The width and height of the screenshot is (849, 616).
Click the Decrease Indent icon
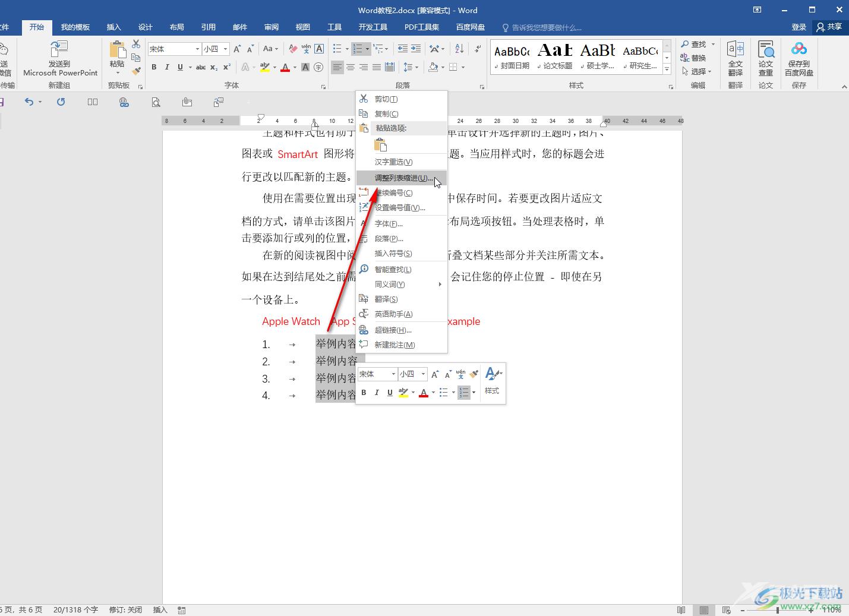[x=402, y=49]
